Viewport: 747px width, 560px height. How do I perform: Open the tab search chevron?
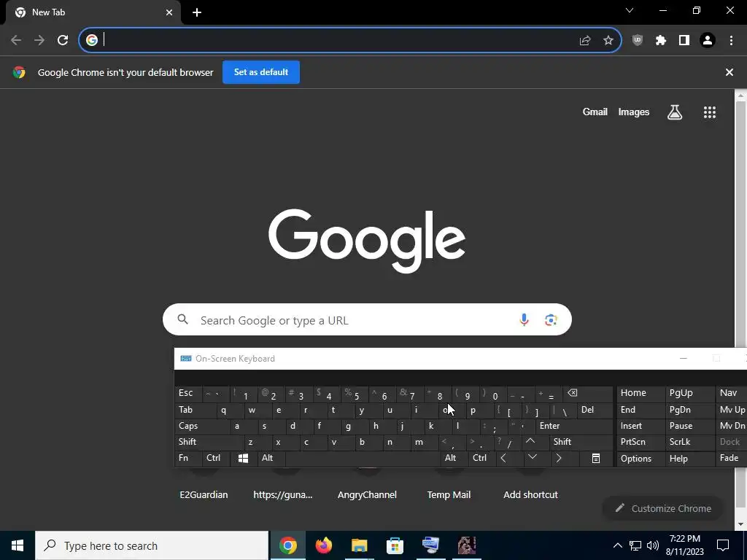pos(630,10)
